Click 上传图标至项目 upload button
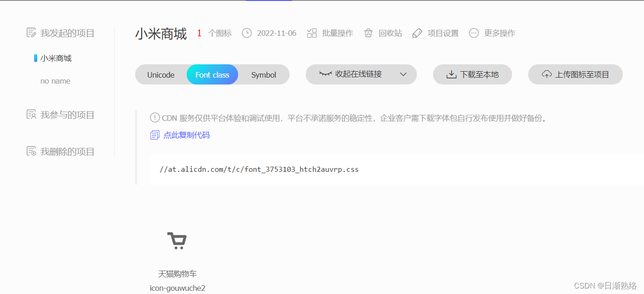This screenshot has width=644, height=294. 576,74
